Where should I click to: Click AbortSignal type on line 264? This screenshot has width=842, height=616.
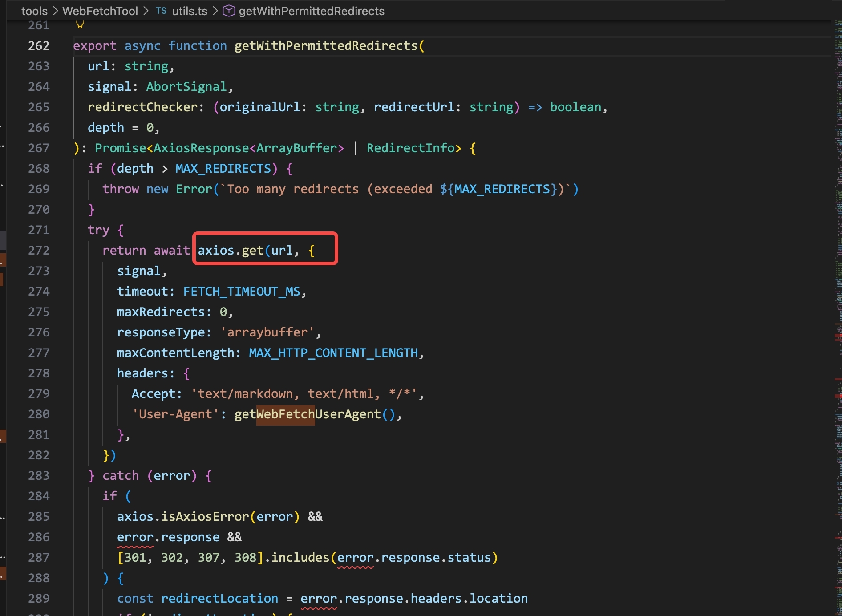(x=186, y=87)
